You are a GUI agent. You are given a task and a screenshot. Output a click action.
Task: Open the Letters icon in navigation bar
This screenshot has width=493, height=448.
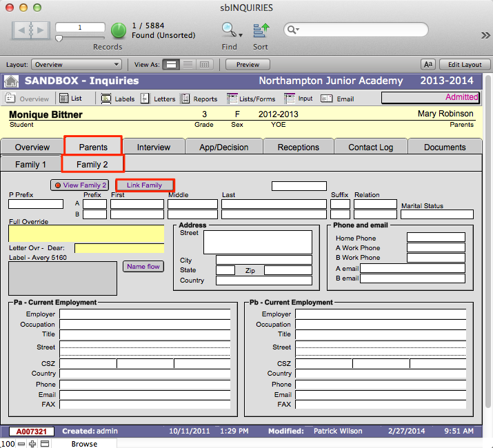pos(145,99)
